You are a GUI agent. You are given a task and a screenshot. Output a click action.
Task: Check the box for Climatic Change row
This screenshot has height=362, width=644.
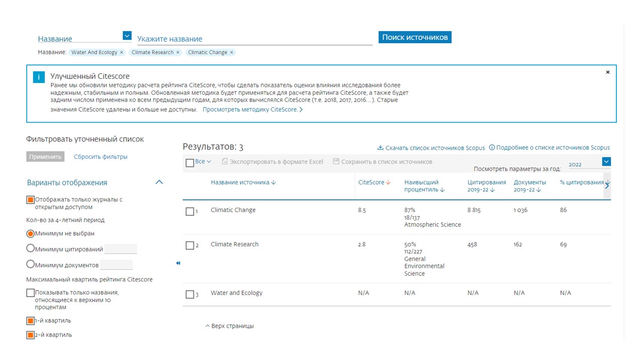[190, 212]
